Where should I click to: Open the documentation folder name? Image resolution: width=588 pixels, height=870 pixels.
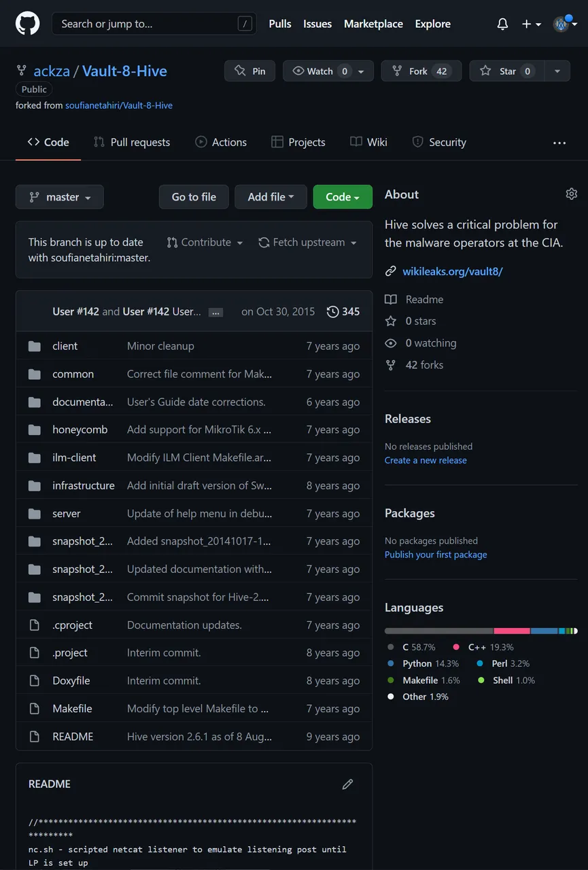[x=83, y=402]
